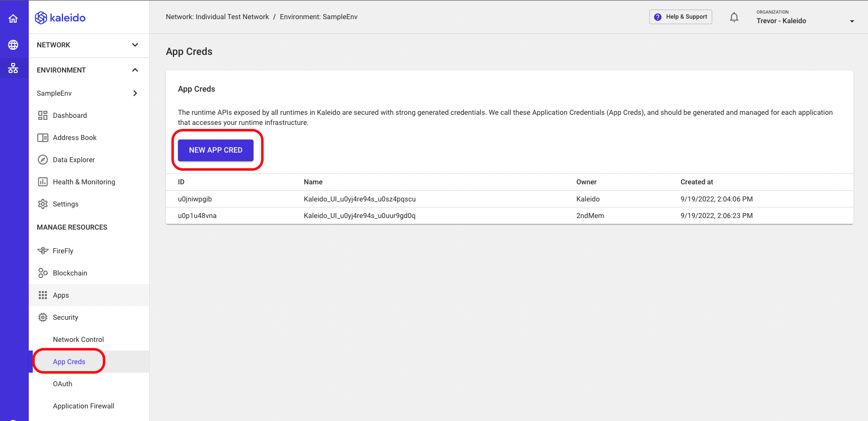Click the Blockchain nodes icon
The width and height of the screenshot is (868, 421).
coord(43,273)
